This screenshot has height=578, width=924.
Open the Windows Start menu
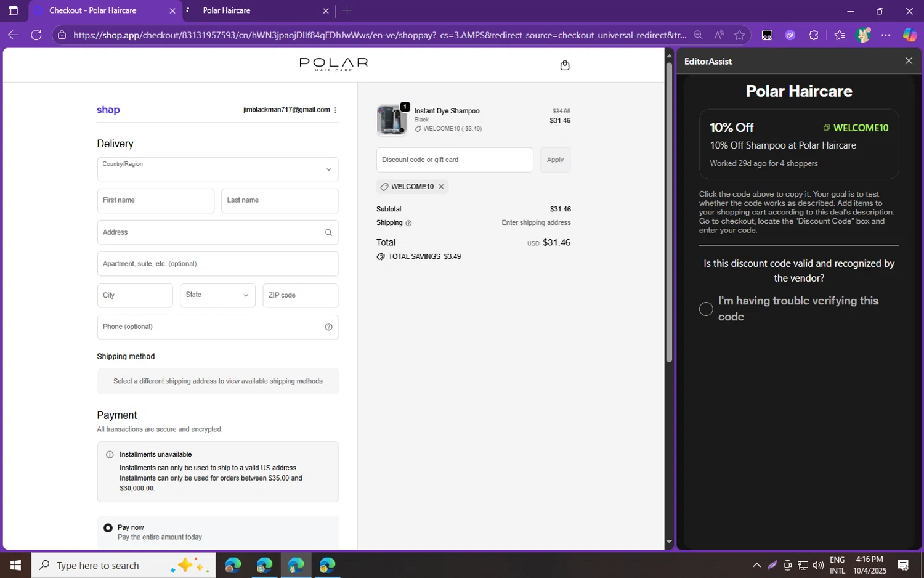point(15,565)
